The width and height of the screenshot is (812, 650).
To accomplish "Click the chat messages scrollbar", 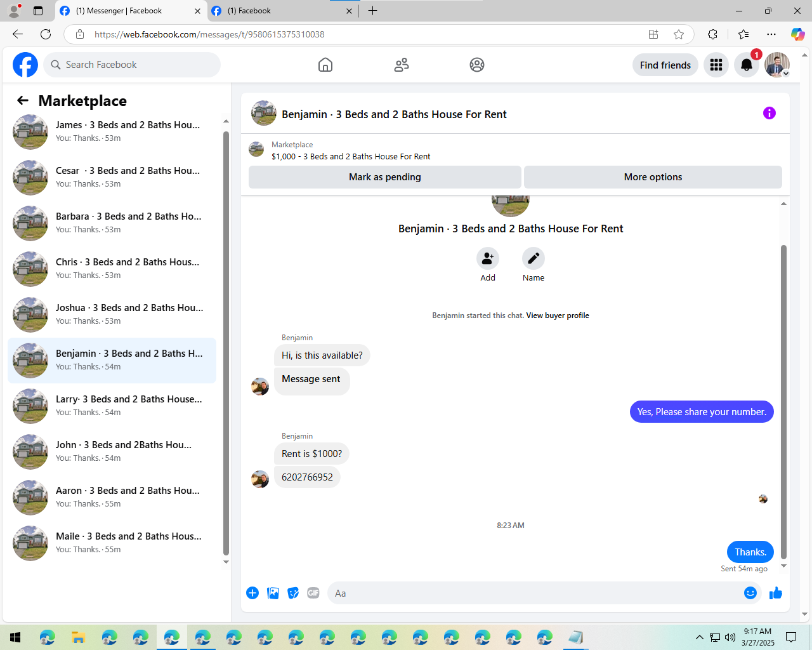I will pyautogui.click(x=783, y=402).
